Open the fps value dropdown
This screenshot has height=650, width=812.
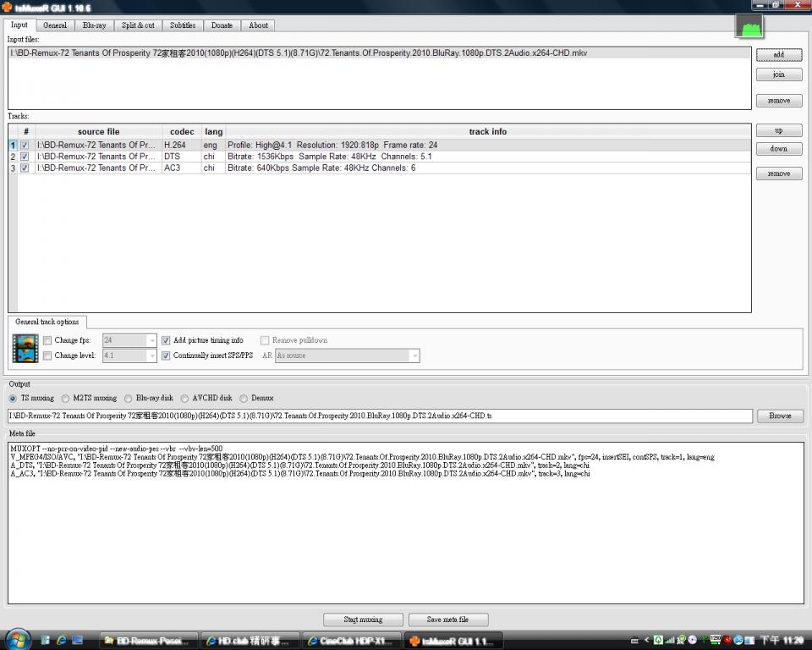point(151,340)
